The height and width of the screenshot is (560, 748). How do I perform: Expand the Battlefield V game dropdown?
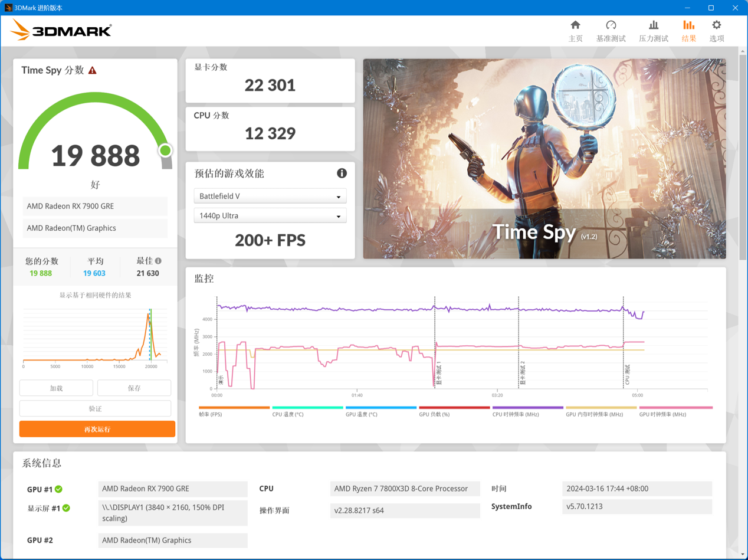click(270, 197)
